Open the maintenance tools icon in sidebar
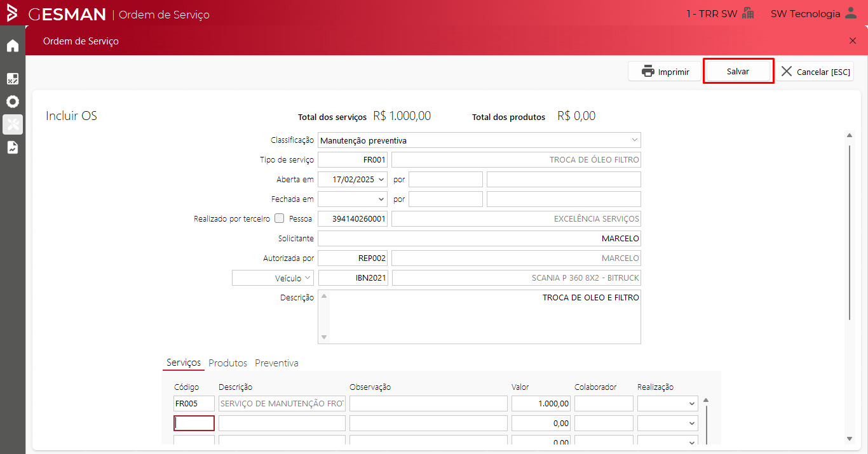This screenshot has height=454, width=868. [13, 124]
